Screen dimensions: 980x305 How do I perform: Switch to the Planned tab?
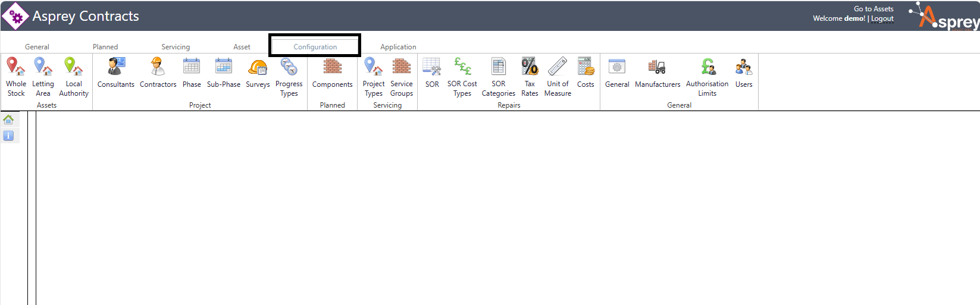click(105, 47)
